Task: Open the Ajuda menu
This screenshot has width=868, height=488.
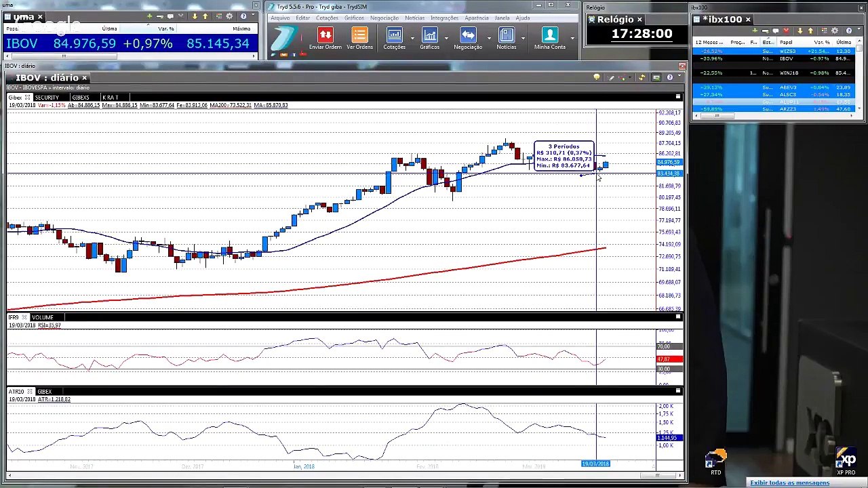Action: 523,18
